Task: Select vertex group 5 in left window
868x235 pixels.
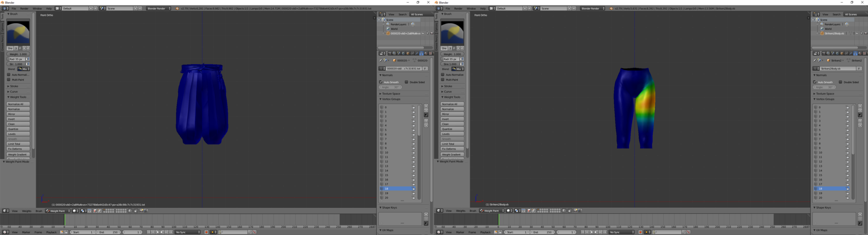Action: (x=397, y=130)
